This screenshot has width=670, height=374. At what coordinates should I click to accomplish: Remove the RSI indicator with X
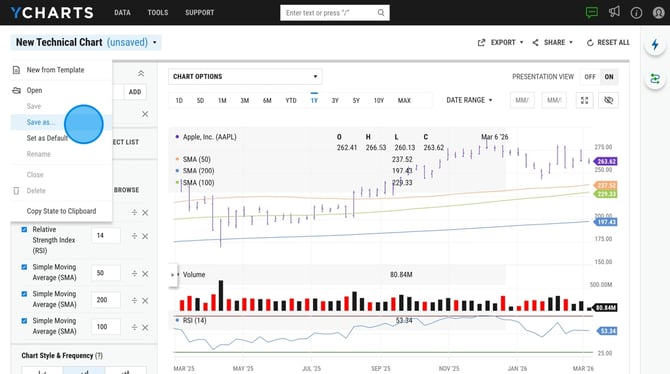pos(145,236)
